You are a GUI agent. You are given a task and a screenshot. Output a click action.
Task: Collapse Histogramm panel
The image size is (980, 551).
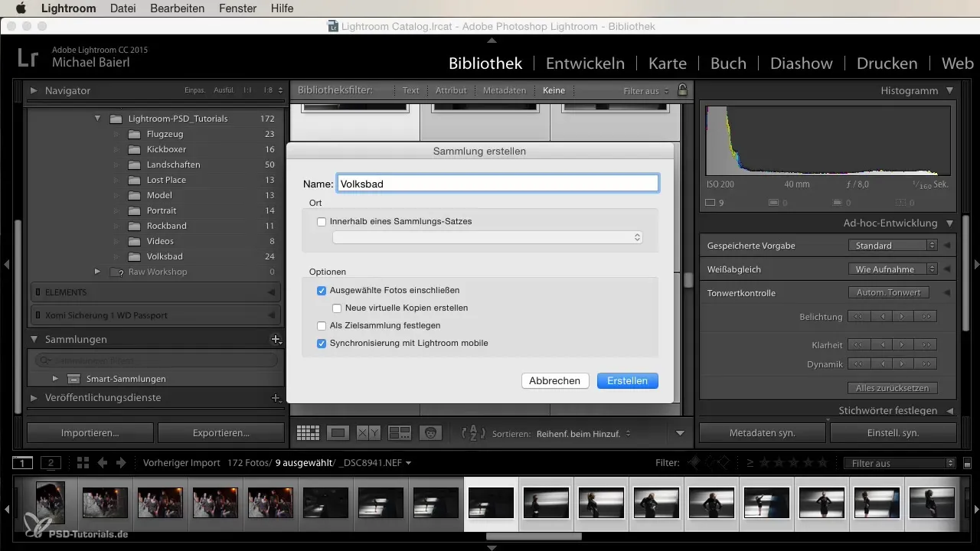click(949, 90)
